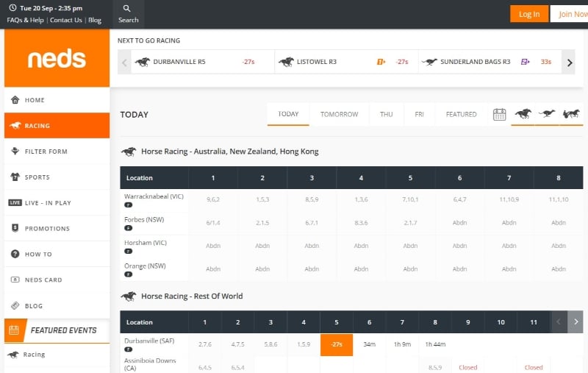Open Listowel R3 next-to-go race

coord(346,62)
